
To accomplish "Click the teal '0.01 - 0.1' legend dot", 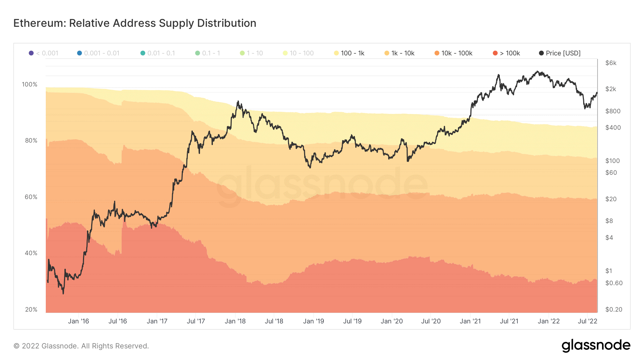I will coord(143,53).
